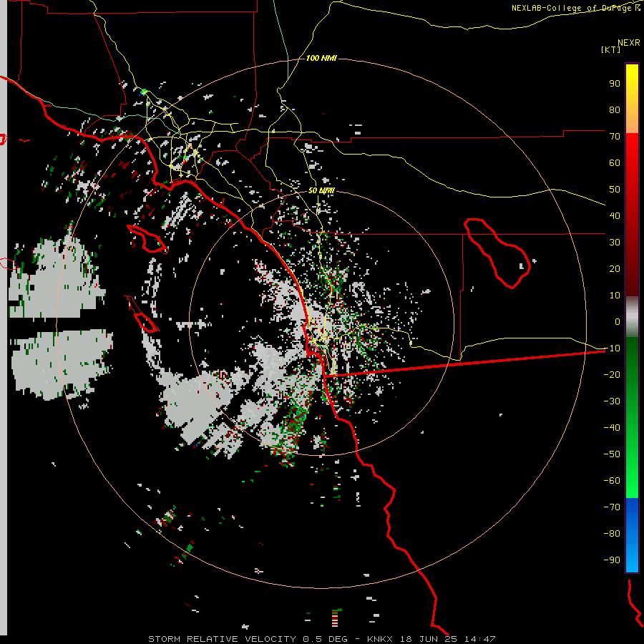Click the STORM RELATIVE VELOCITY caption text
Screen dimensions: 644x644
(222, 639)
